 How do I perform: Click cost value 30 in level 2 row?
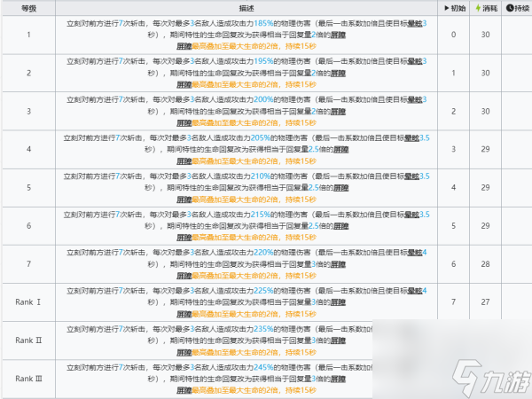(x=486, y=73)
